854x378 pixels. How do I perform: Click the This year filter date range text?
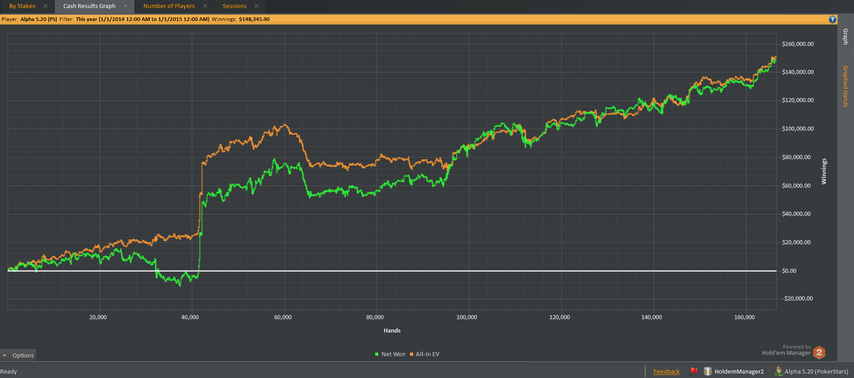[x=143, y=19]
